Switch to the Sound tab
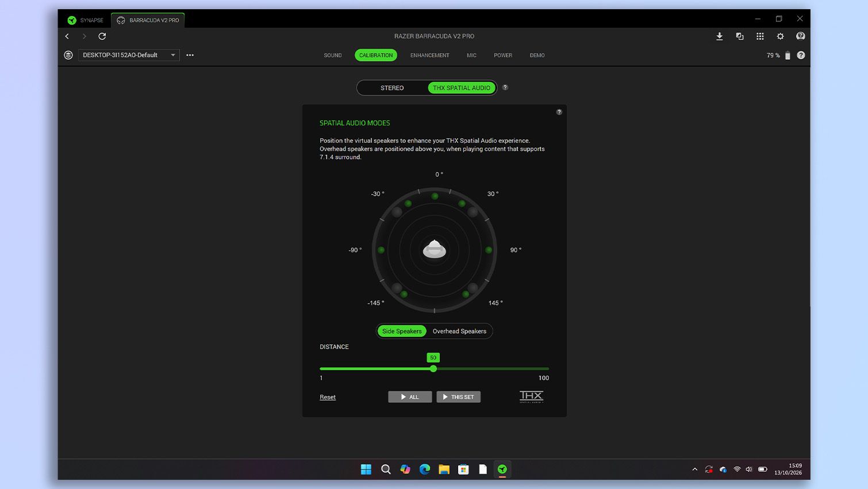Viewport: 868px width, 489px height. [333, 55]
